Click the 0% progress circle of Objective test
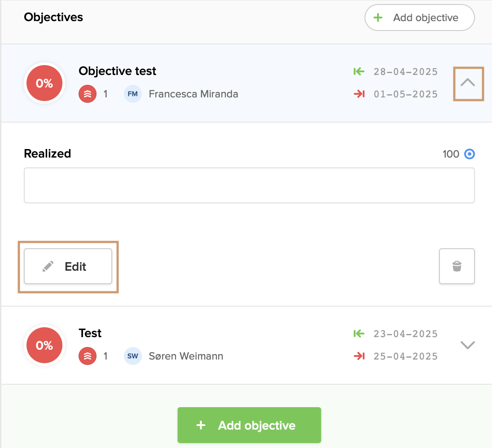Image resolution: width=492 pixels, height=448 pixels. coord(44,83)
